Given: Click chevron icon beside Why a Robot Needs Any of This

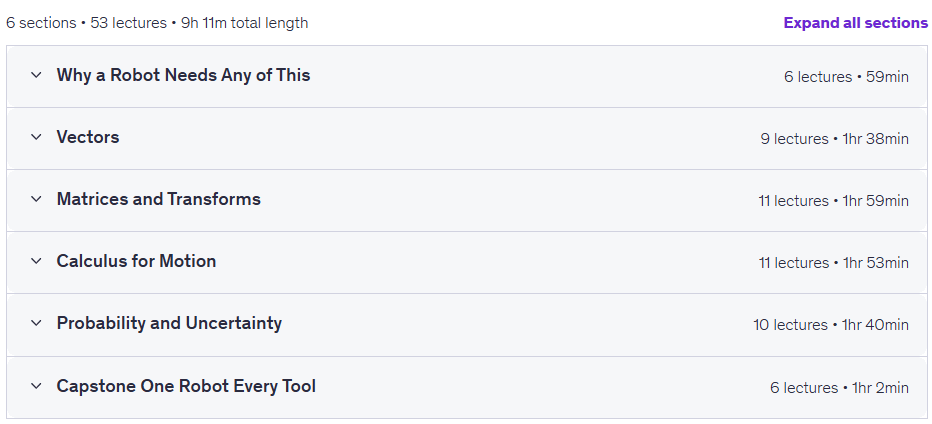Looking at the screenshot, I should 36,75.
